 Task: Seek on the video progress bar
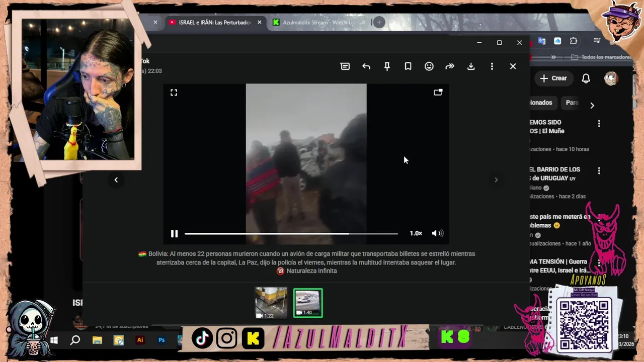tap(291, 233)
